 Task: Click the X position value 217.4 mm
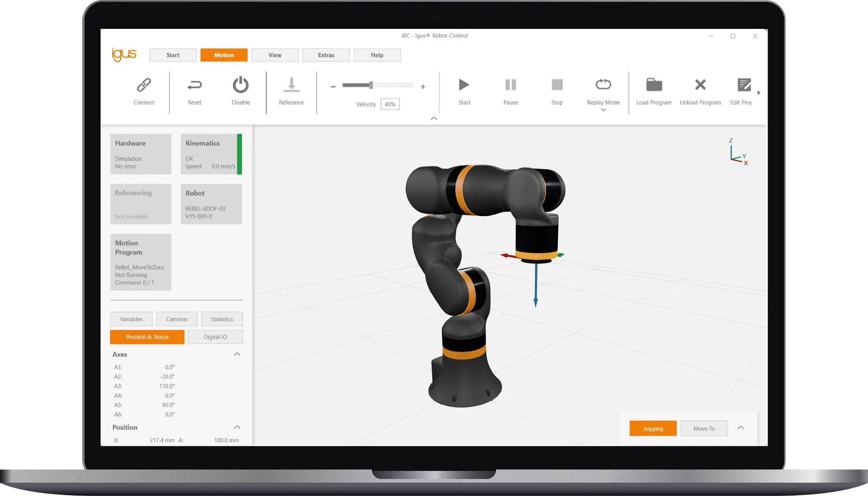[x=162, y=440]
